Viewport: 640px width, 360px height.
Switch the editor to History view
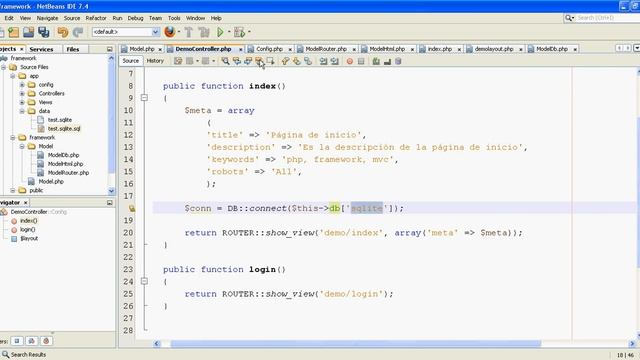[155, 61]
